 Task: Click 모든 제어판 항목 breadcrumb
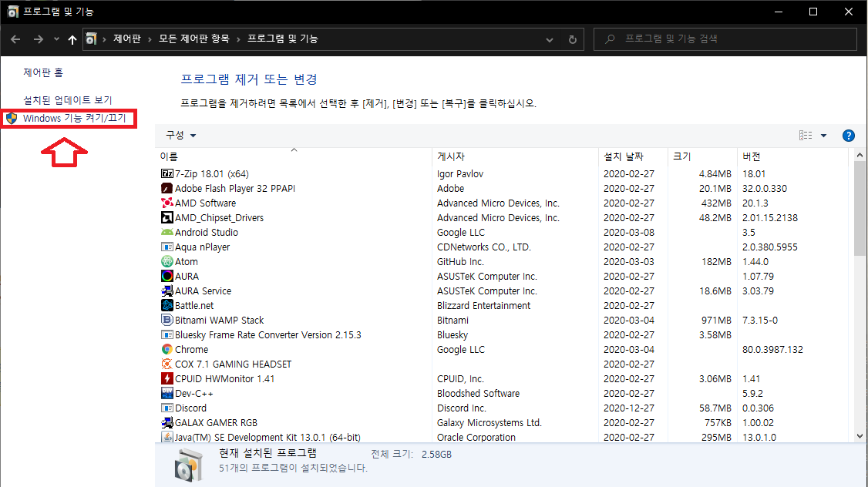coord(193,39)
